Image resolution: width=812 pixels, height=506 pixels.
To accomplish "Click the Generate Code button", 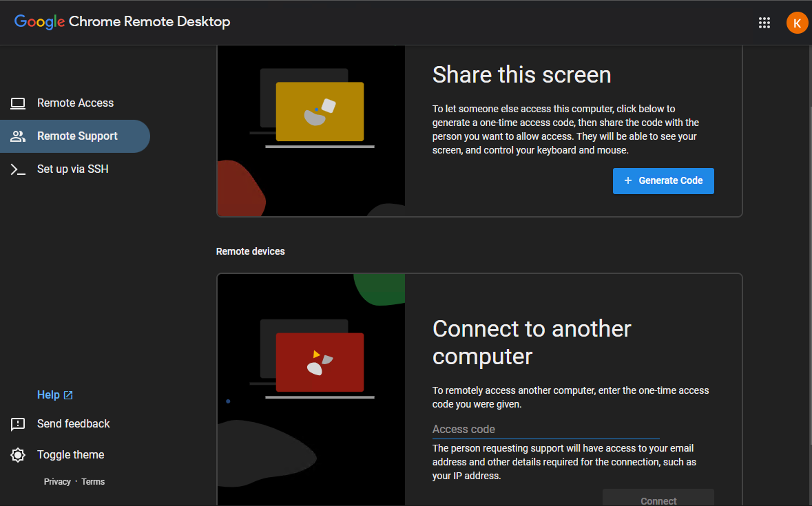I will click(x=663, y=180).
